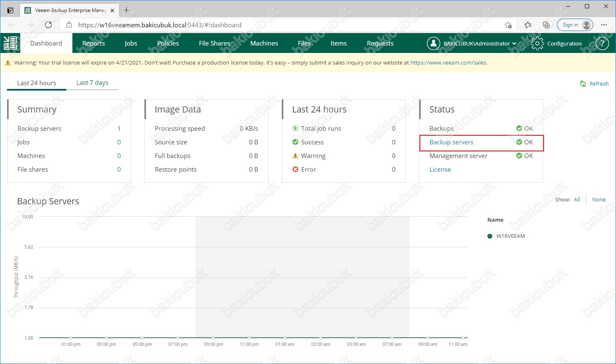Click the browser Sign in button
This screenshot has height=364, width=616.
575,25
